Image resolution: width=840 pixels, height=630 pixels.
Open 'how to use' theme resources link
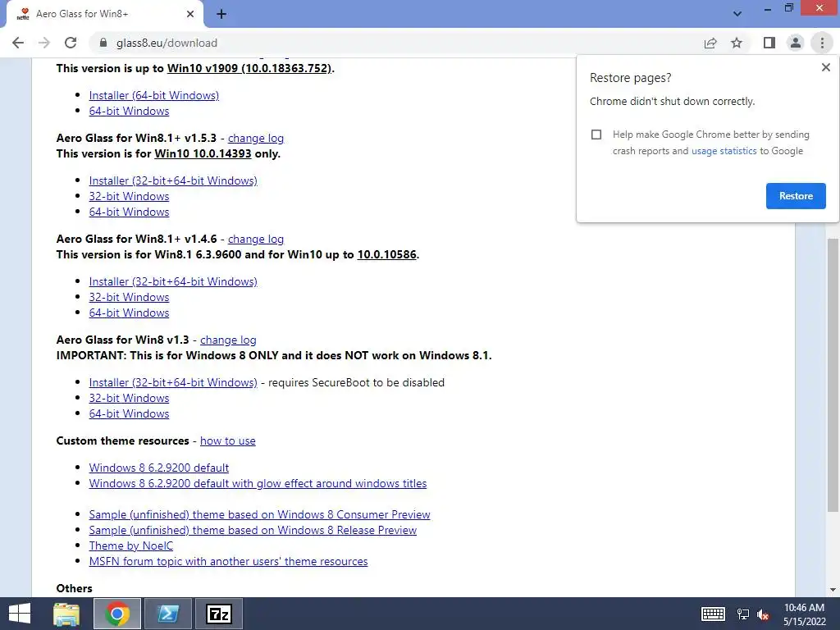[228, 441]
